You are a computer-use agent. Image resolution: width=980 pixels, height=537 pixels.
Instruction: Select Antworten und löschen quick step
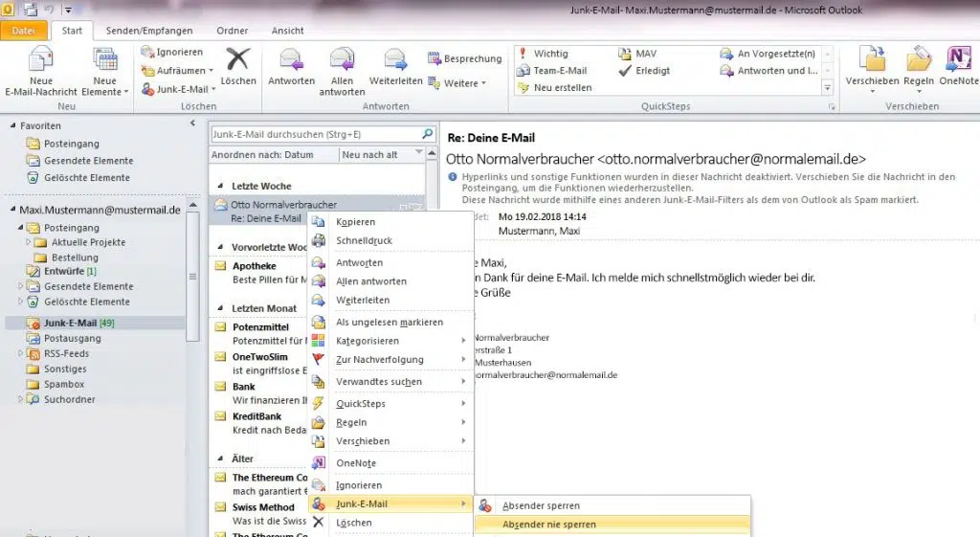[768, 71]
